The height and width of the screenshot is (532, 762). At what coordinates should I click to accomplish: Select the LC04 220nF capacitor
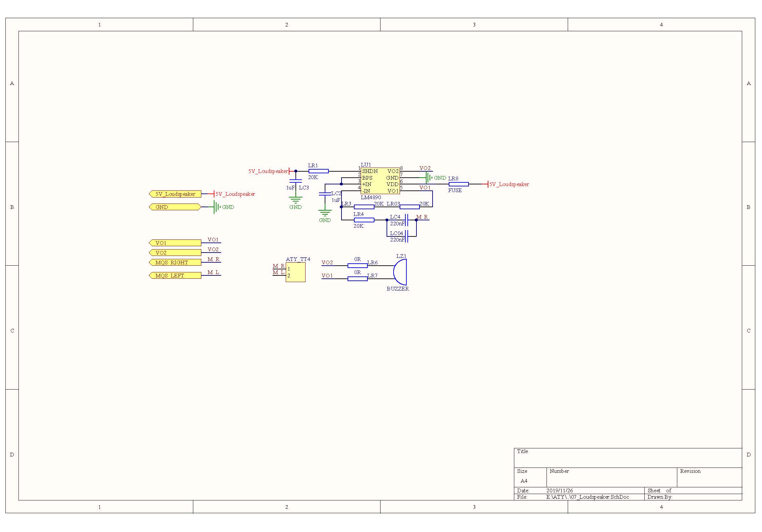pyautogui.click(x=406, y=236)
